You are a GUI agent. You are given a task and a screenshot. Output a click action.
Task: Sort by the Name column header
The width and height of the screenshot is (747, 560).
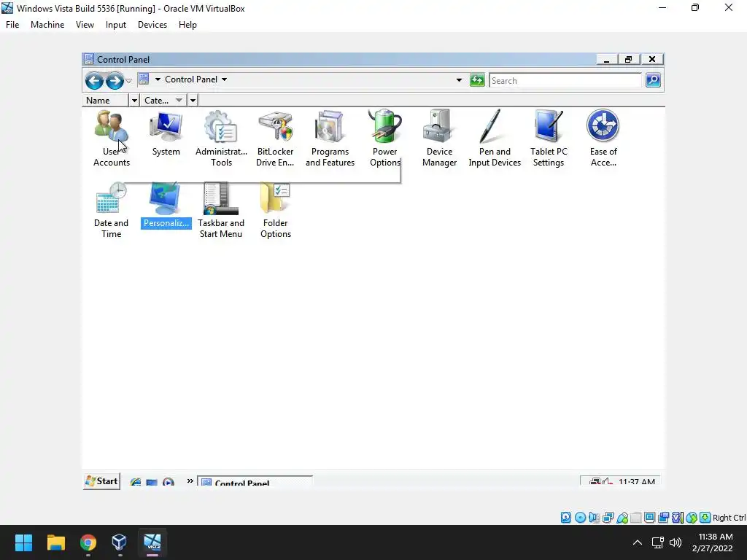(x=106, y=101)
